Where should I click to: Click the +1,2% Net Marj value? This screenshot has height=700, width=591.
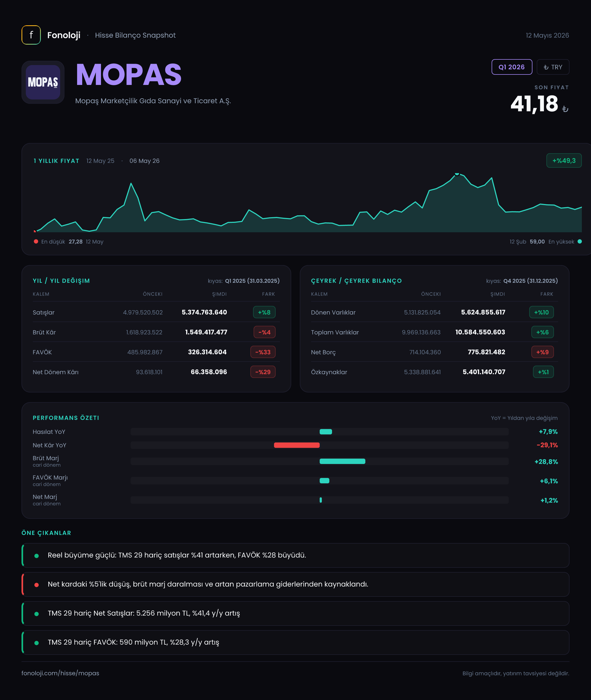click(x=549, y=501)
